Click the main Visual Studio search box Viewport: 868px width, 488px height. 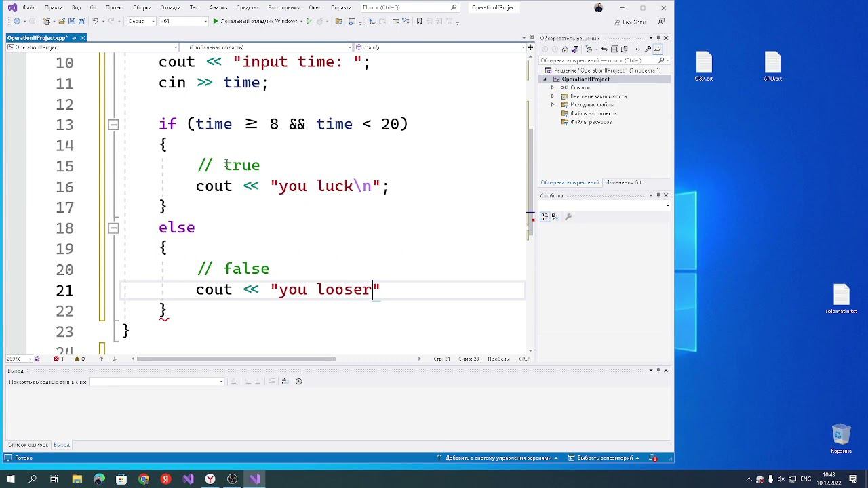tap(410, 7)
